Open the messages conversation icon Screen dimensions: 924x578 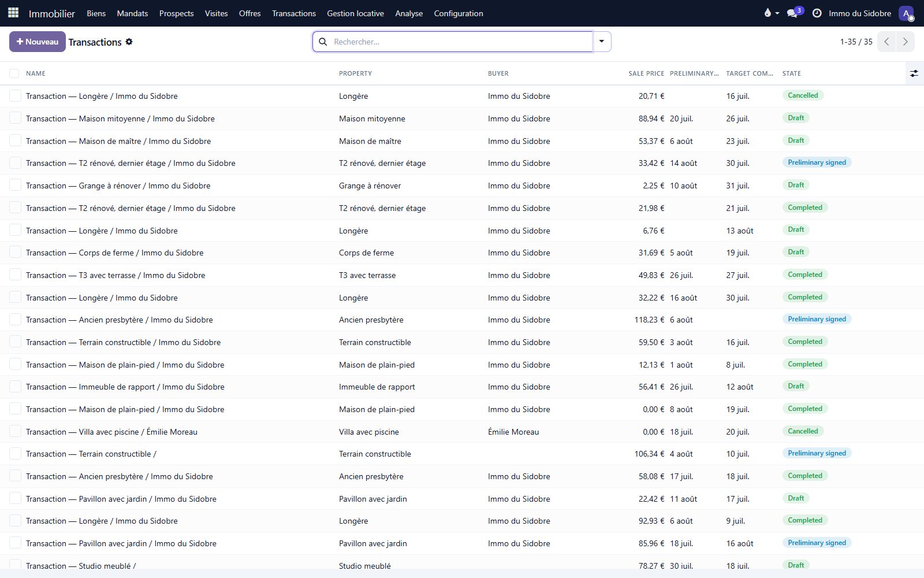click(792, 13)
